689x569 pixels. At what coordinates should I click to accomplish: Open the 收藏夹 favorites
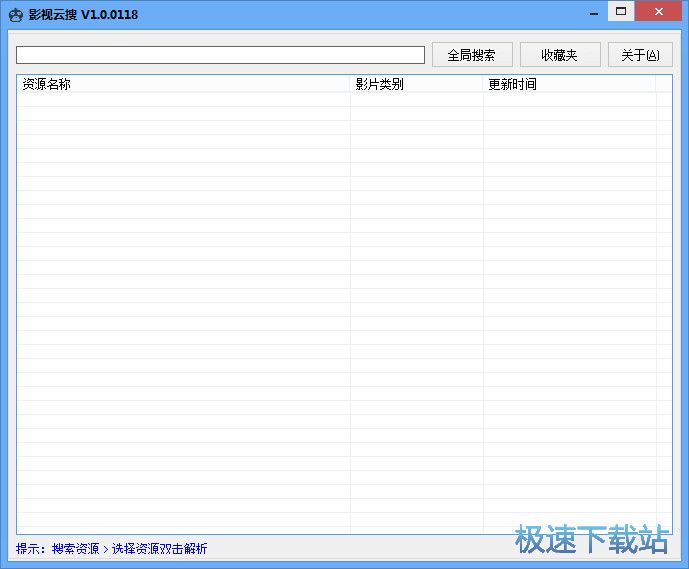point(560,55)
